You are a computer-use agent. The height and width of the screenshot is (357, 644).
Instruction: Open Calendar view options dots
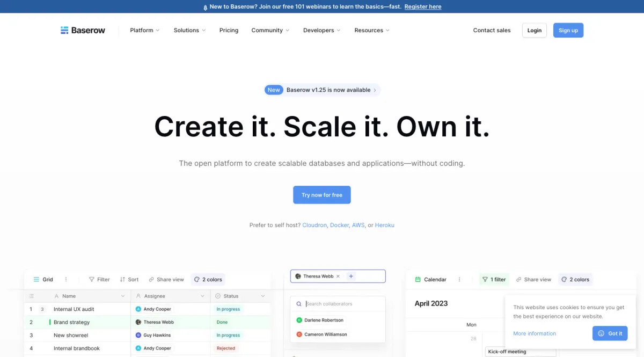pos(459,279)
